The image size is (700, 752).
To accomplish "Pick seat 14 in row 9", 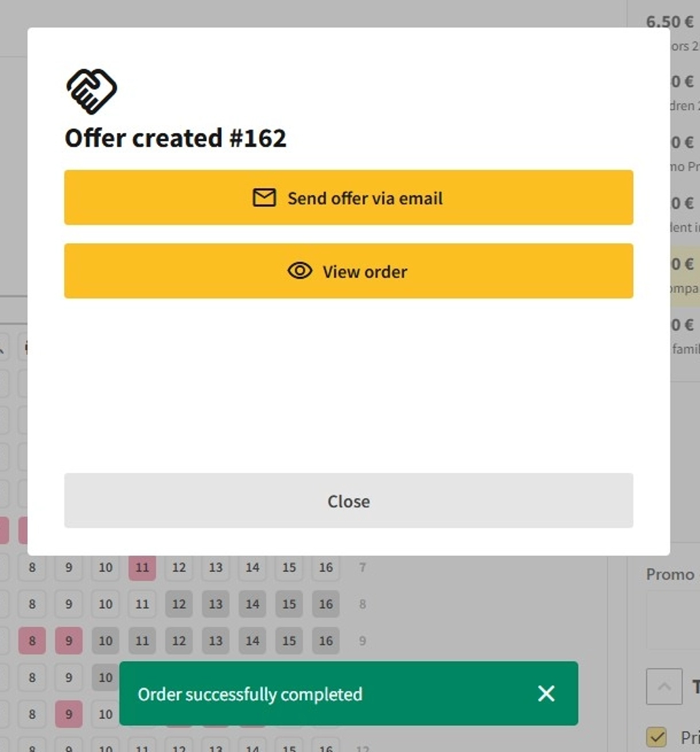I will (252, 641).
